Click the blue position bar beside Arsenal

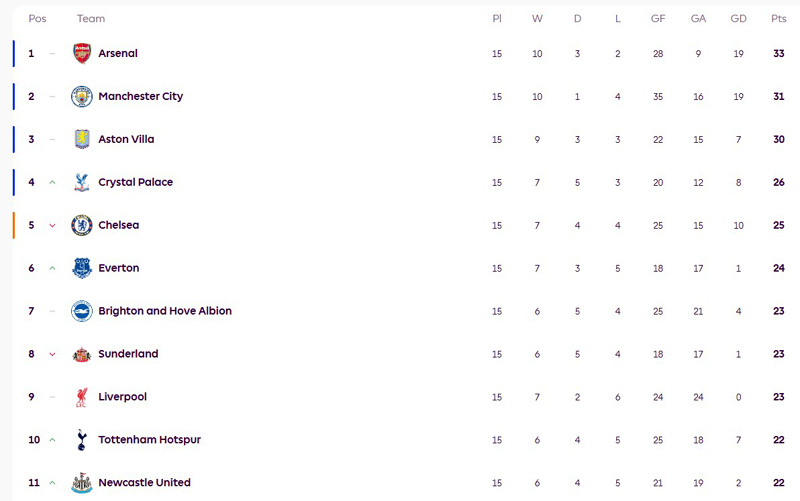pyautogui.click(x=14, y=54)
